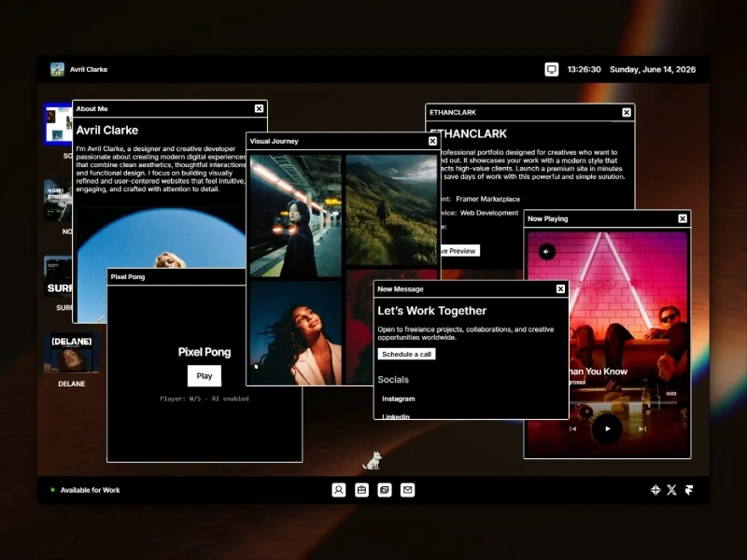The height and width of the screenshot is (560, 747).
Task: Open the Noir Studio project desktop thumbnail
Action: click(58, 200)
